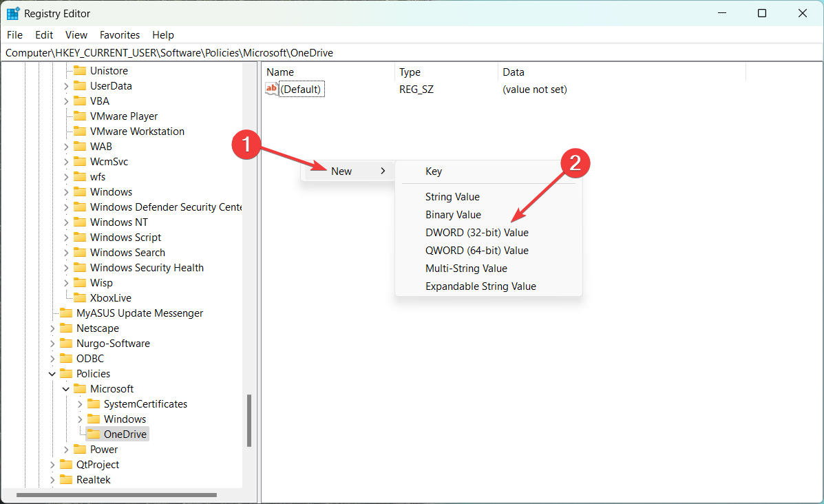824x504 pixels.
Task: Click Key in the New submenu
Action: 432,171
